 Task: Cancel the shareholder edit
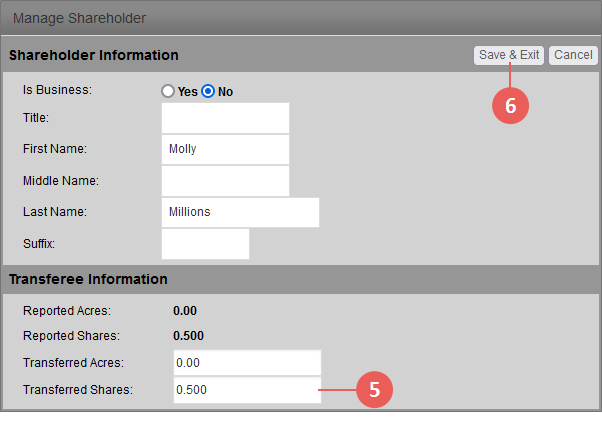[573, 55]
